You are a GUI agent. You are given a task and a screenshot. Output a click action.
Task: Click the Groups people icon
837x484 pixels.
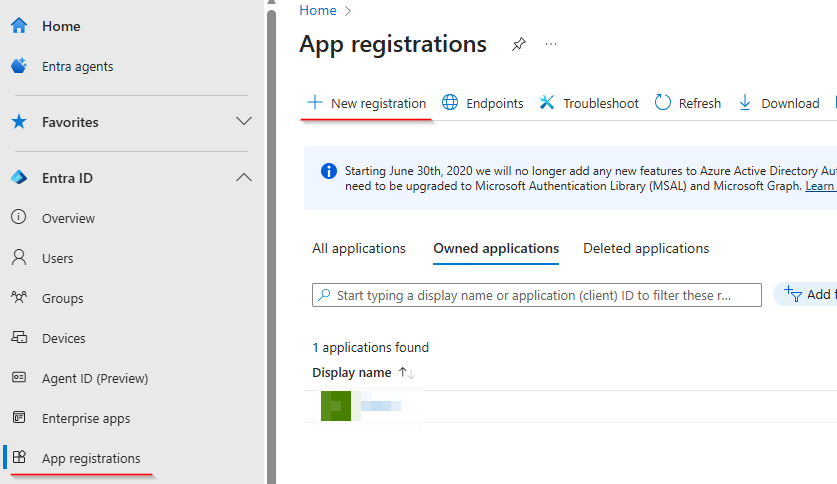point(19,297)
